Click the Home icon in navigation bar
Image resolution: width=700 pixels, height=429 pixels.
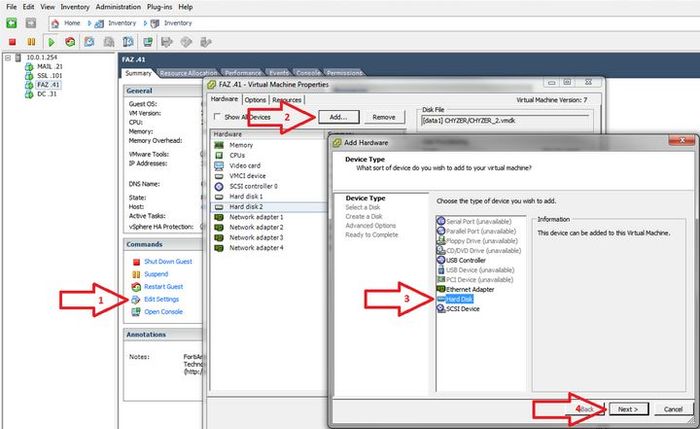tap(55, 23)
